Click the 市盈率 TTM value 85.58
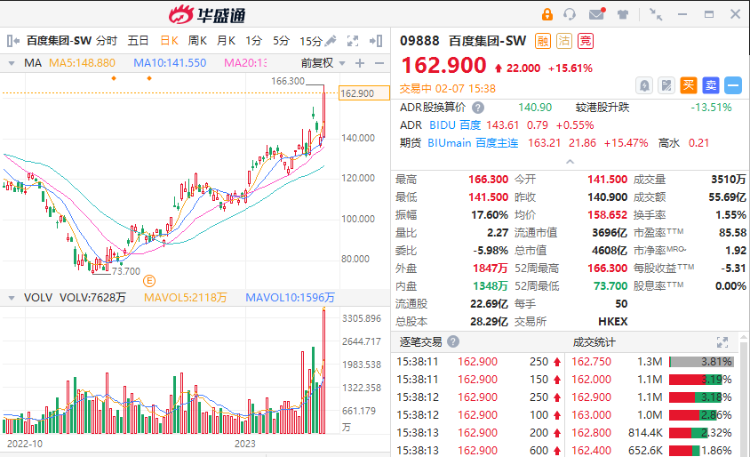The width and height of the screenshot is (750, 457). point(732,233)
